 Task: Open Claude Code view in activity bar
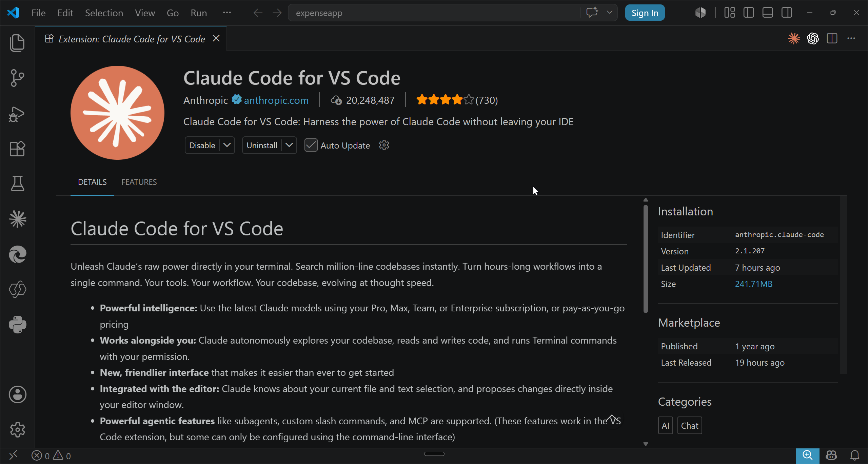coord(17,219)
